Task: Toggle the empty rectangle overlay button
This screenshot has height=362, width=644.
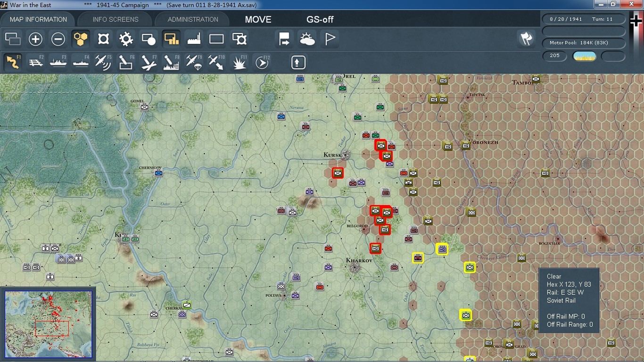Action: click(x=216, y=39)
